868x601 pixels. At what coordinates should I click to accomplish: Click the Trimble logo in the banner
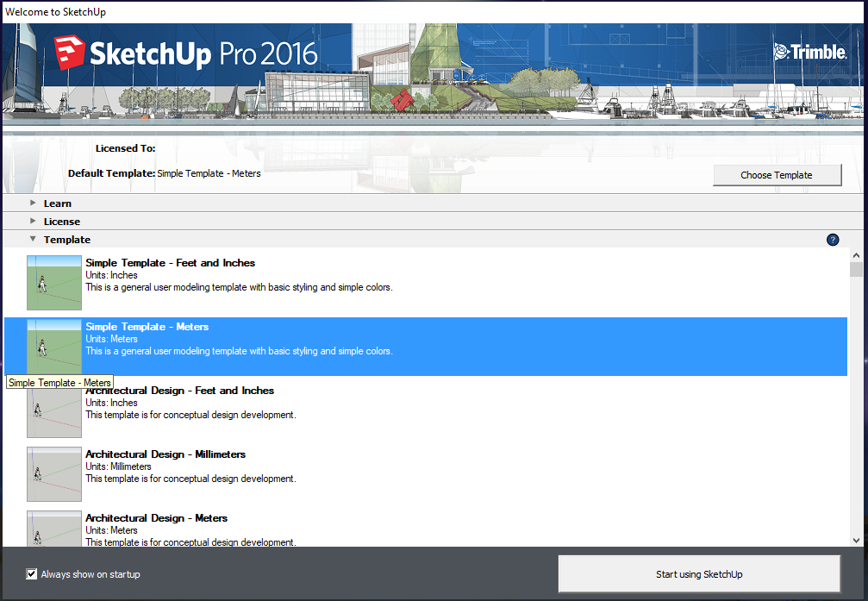tap(810, 52)
